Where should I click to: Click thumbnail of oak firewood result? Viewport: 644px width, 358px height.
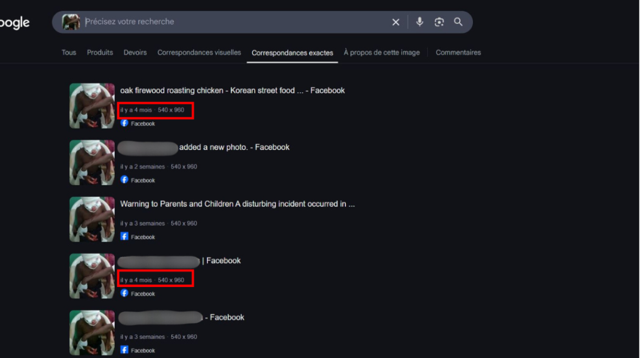tap(92, 106)
